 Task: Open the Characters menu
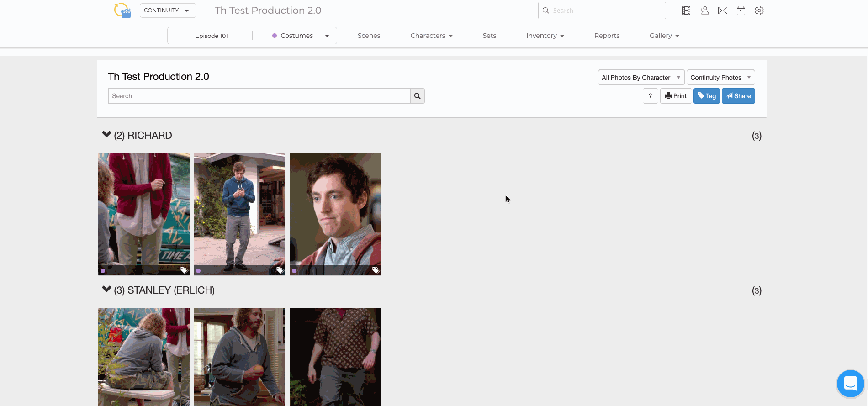(x=431, y=36)
